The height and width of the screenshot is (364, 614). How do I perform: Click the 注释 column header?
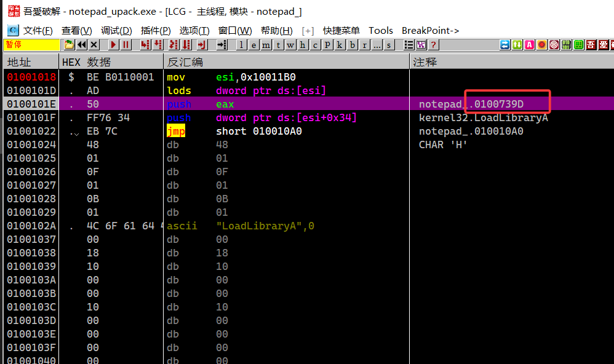[425, 62]
